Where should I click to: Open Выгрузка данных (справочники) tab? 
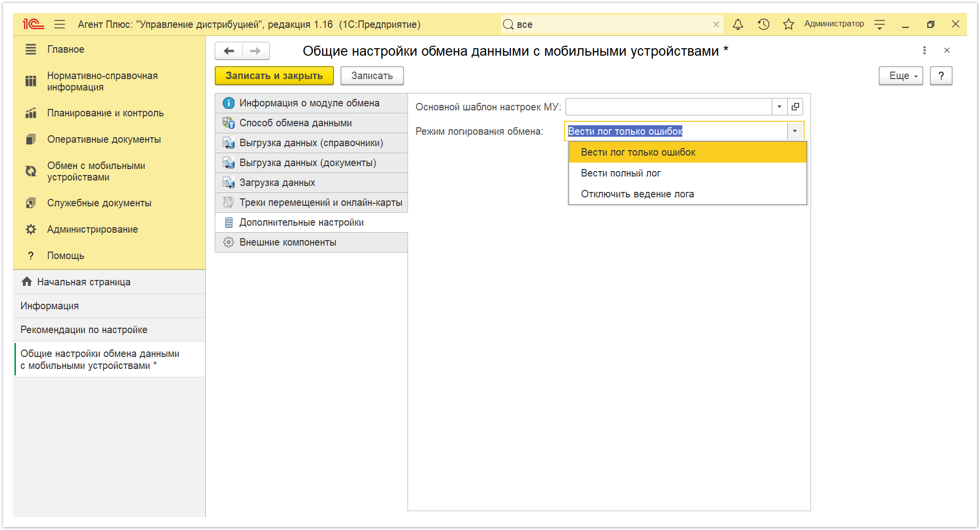[x=311, y=143]
